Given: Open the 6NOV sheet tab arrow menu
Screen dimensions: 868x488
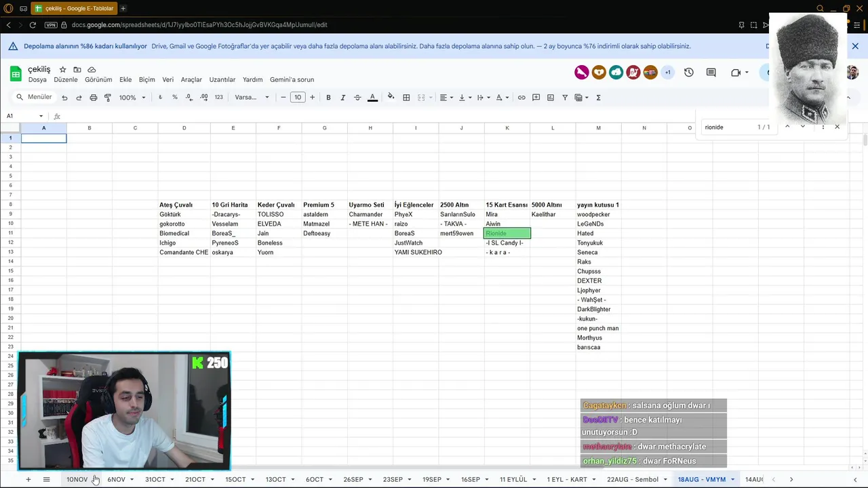Looking at the screenshot, I should [132, 479].
